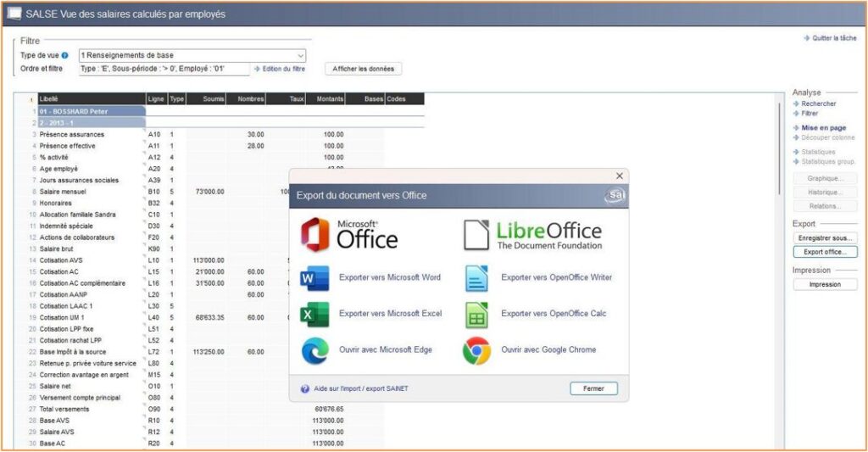The image size is (868, 452).
Task: Click the Libellé column header
Action: click(92, 99)
